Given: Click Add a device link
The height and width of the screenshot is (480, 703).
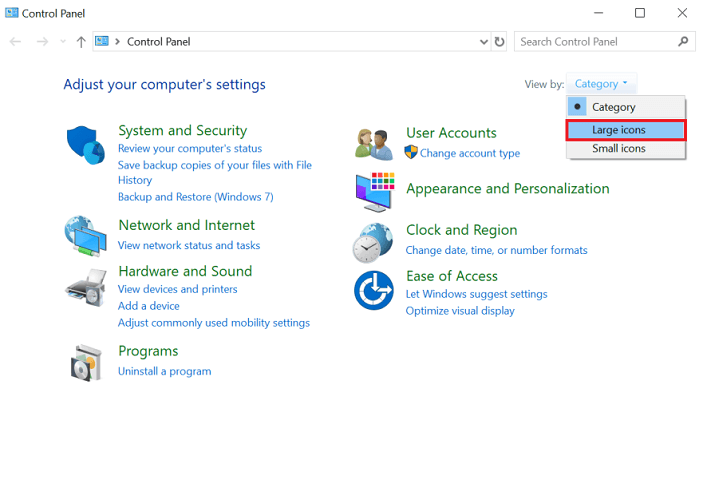Looking at the screenshot, I should pyautogui.click(x=148, y=306).
